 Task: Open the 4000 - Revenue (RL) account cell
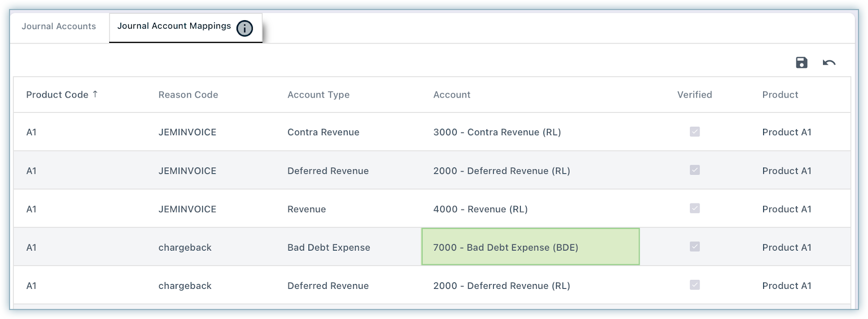[480, 209]
